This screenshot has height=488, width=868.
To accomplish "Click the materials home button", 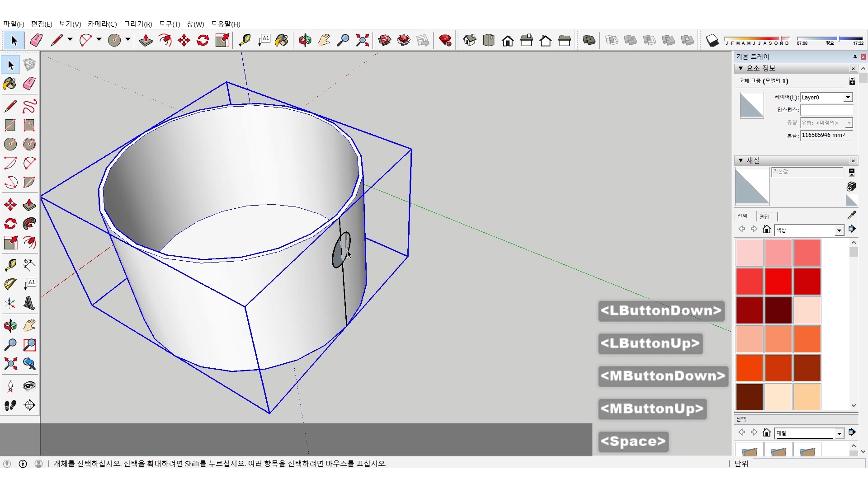I will [766, 230].
